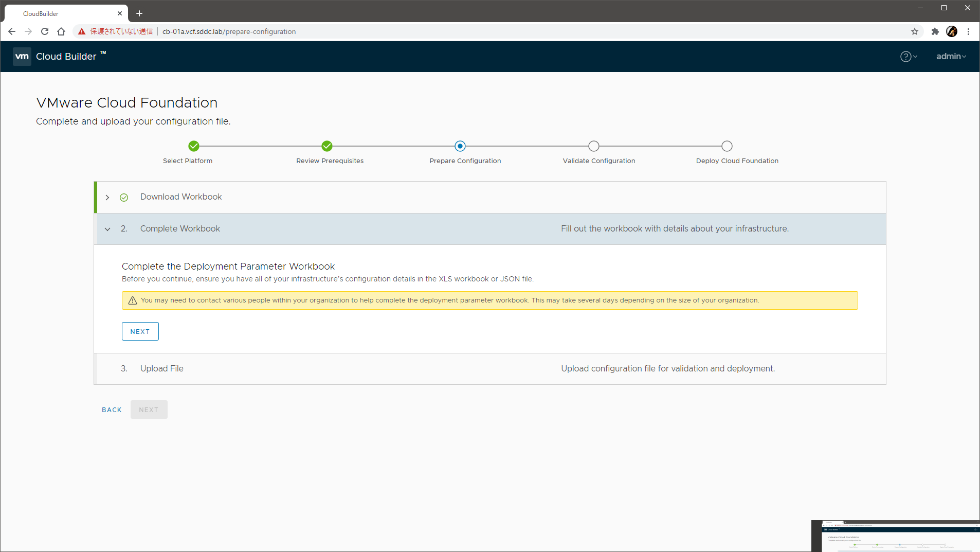Open a new browser tab
The width and height of the screenshot is (980, 552).
coord(139,13)
